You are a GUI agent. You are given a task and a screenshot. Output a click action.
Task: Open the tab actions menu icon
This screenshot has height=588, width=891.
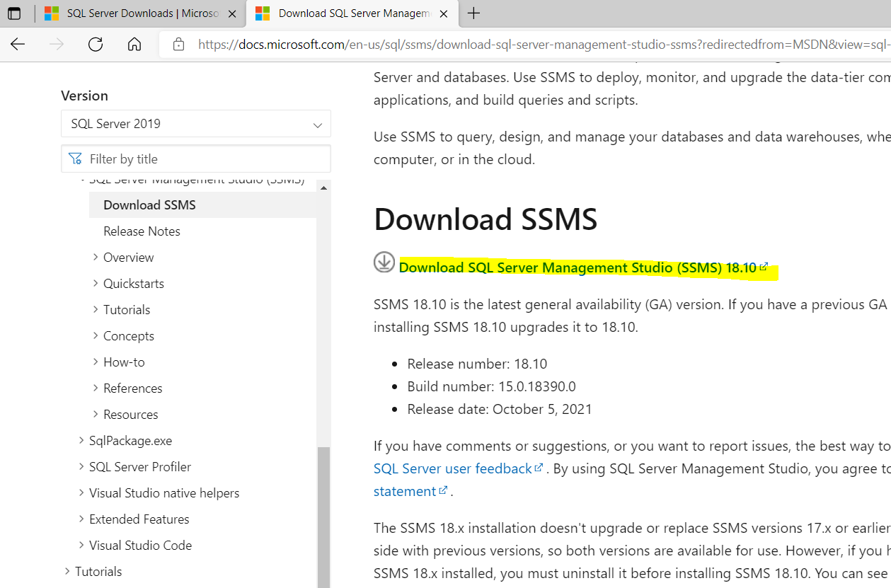[14, 13]
